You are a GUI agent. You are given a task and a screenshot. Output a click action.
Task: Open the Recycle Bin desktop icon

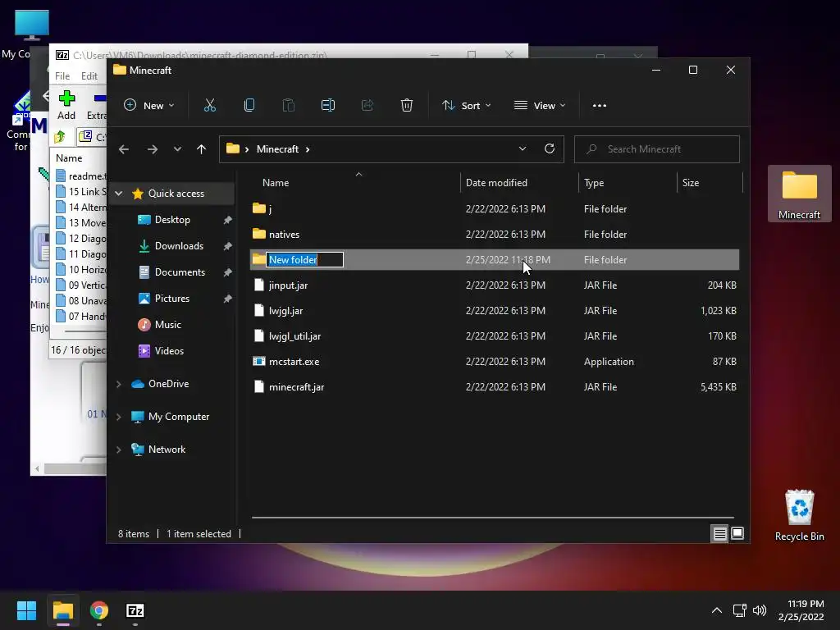pos(799,515)
